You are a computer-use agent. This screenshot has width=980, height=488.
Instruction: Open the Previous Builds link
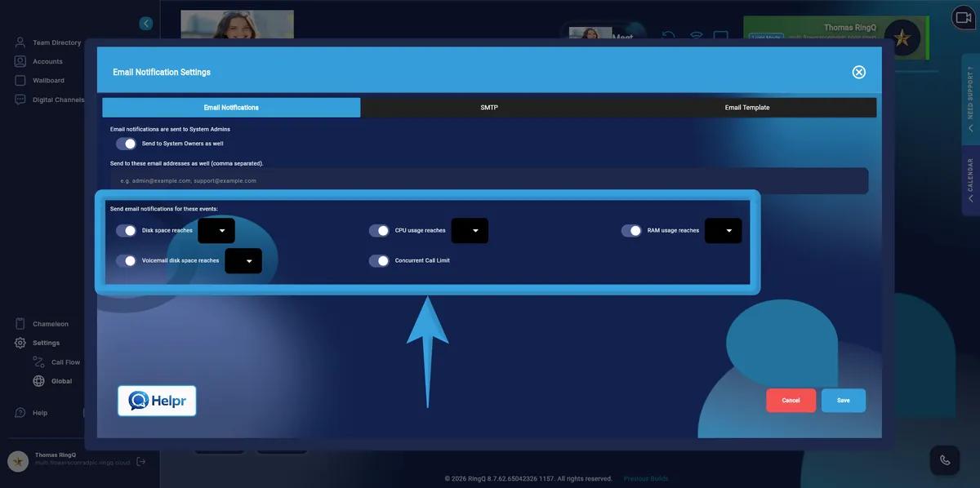[x=646, y=479]
